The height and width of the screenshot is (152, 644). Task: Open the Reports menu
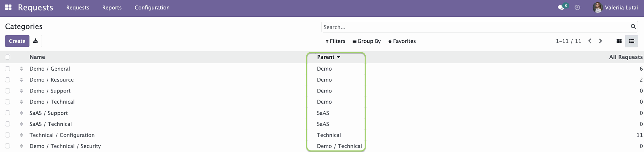click(x=112, y=7)
